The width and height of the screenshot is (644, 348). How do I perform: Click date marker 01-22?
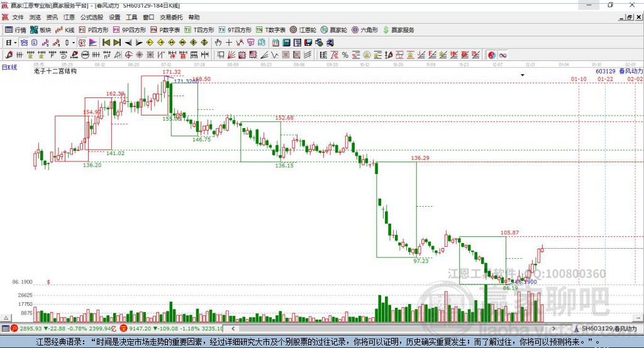click(606, 79)
